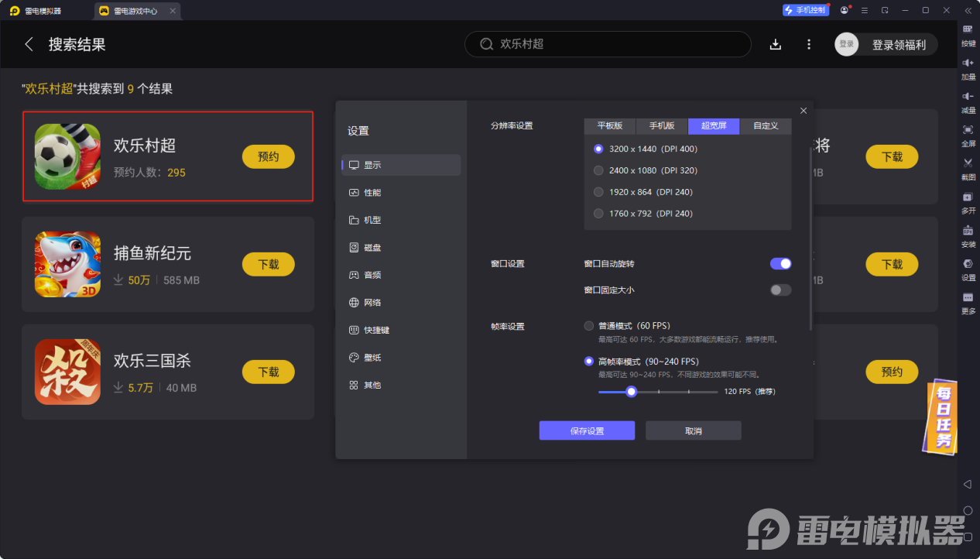Tap the Android recent apps square
Image resolution: width=980 pixels, height=559 pixels.
pos(968,537)
